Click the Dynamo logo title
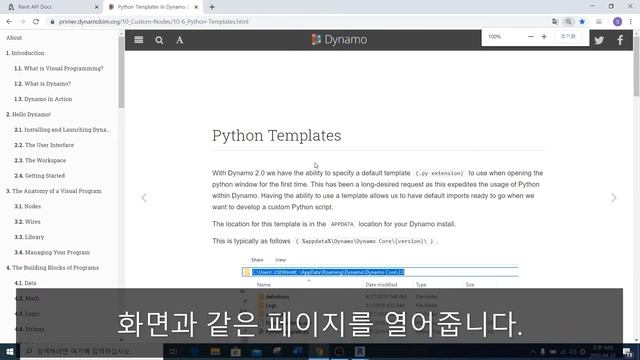 [339, 40]
